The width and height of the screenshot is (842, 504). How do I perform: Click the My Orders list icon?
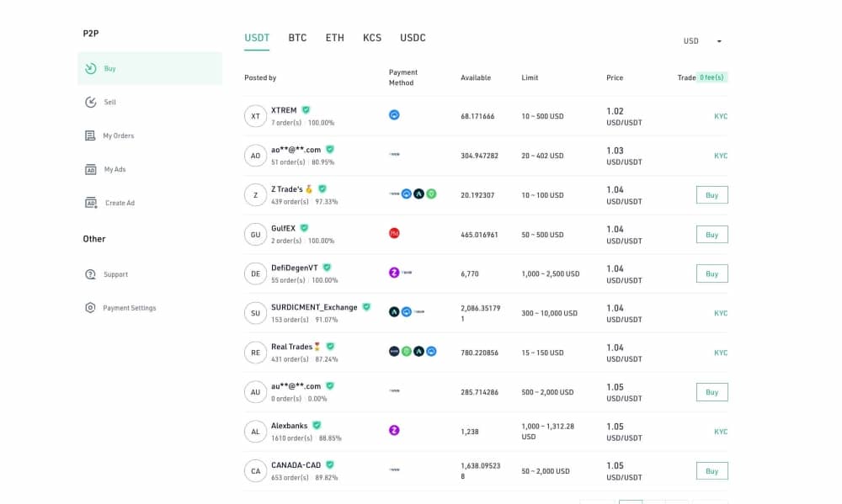tap(90, 135)
